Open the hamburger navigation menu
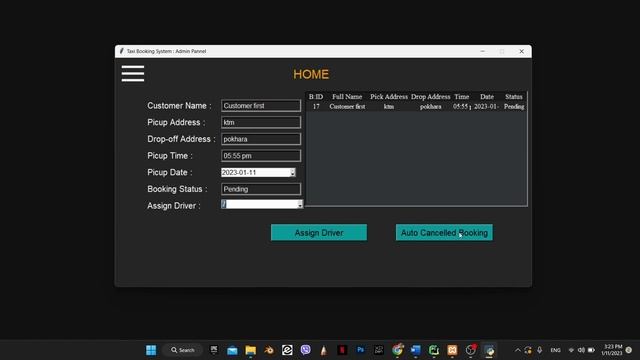 pyautogui.click(x=133, y=73)
